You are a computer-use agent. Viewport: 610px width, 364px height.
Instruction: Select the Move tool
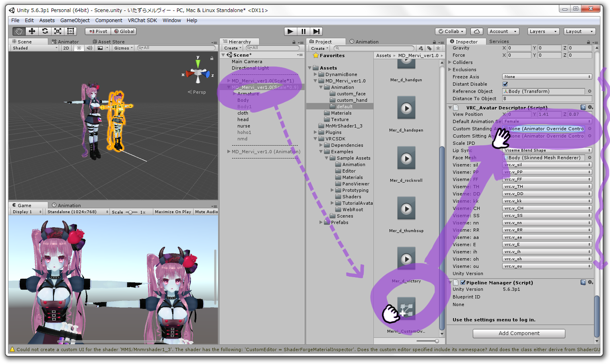coord(32,31)
